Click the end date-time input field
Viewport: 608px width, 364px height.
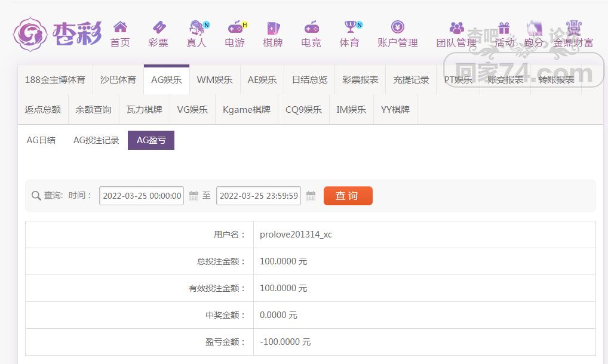(x=259, y=196)
